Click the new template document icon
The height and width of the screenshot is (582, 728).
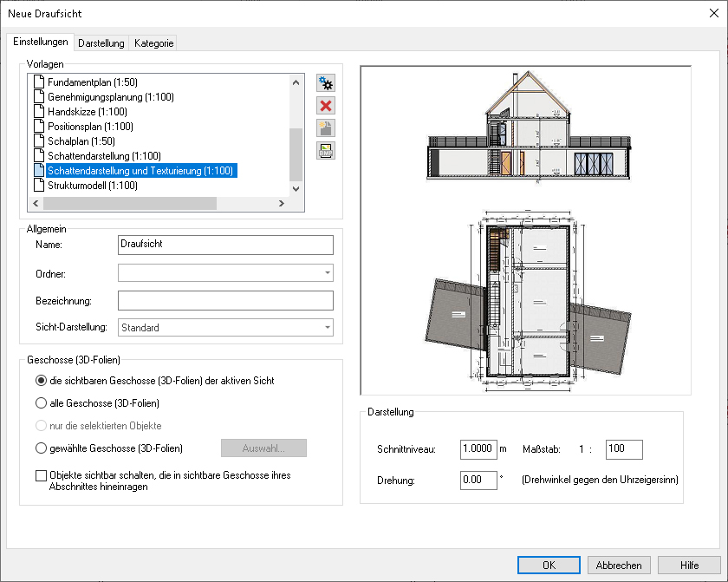pos(326,128)
